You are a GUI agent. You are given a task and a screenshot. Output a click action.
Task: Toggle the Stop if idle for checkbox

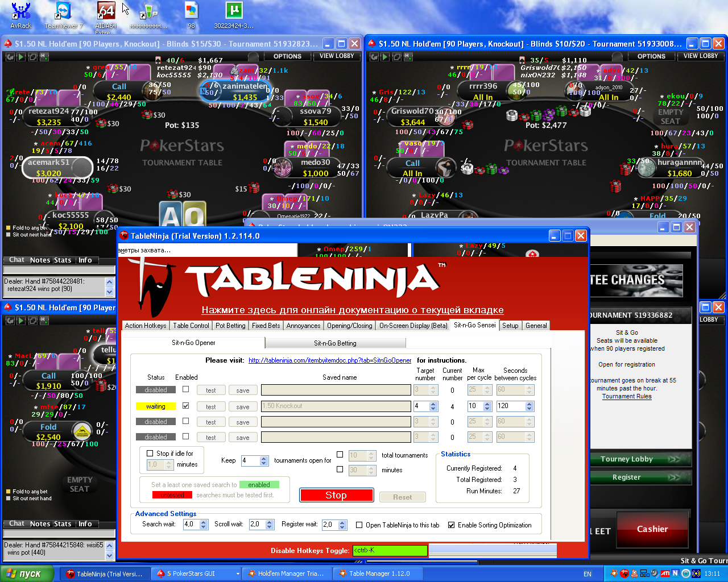pyautogui.click(x=150, y=454)
